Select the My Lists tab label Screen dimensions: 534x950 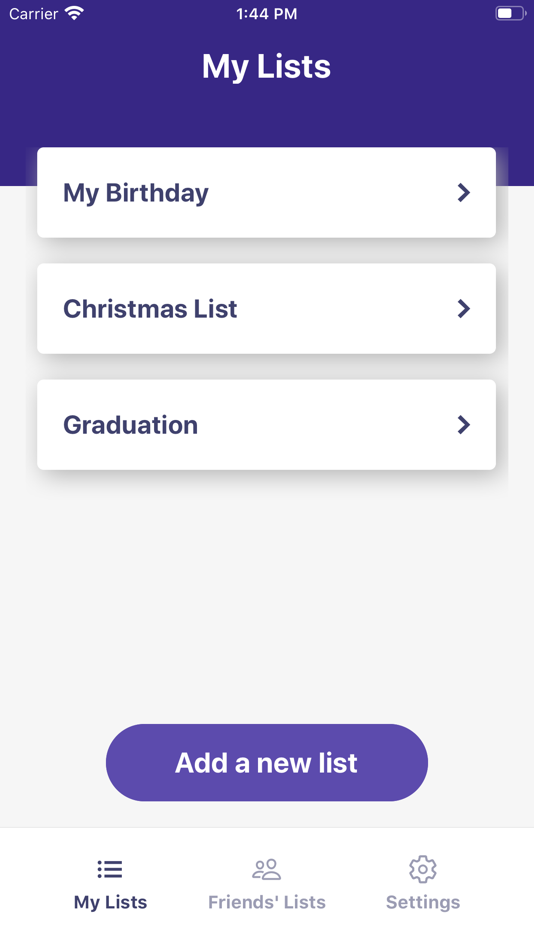[x=110, y=902]
